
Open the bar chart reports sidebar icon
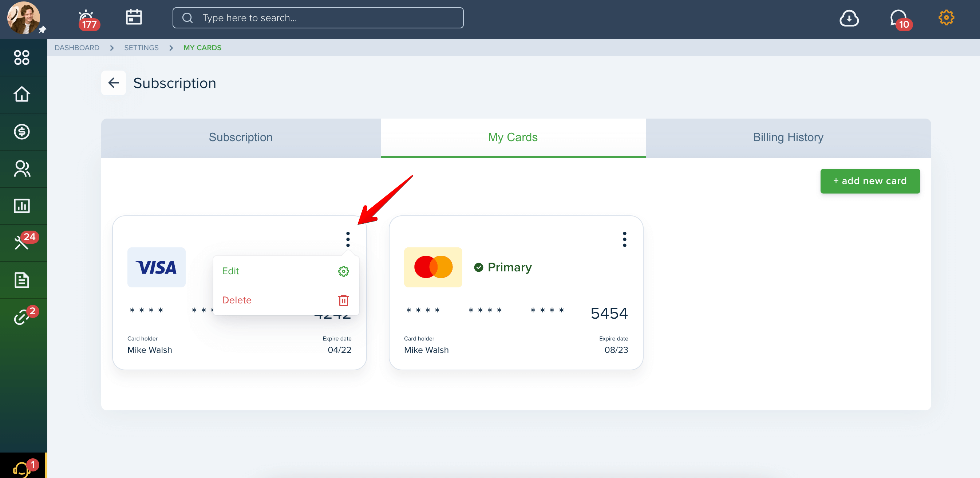coord(22,206)
